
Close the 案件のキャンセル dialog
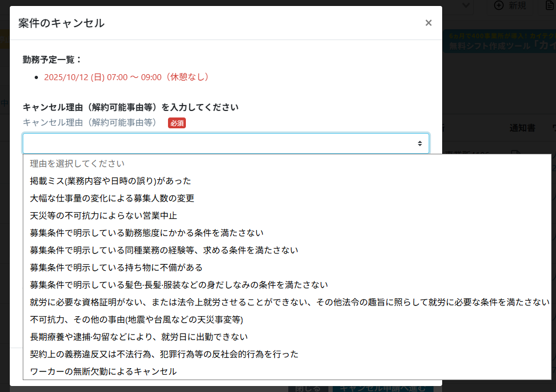point(428,23)
